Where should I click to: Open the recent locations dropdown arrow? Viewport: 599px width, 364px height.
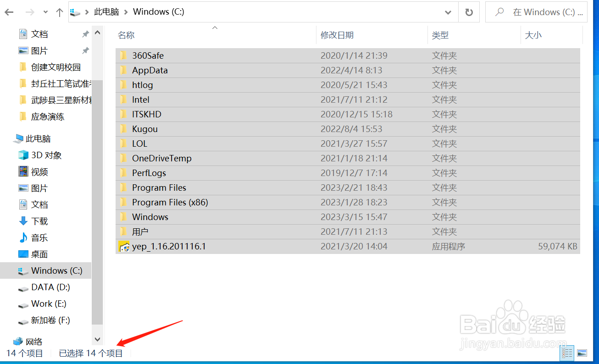click(45, 12)
